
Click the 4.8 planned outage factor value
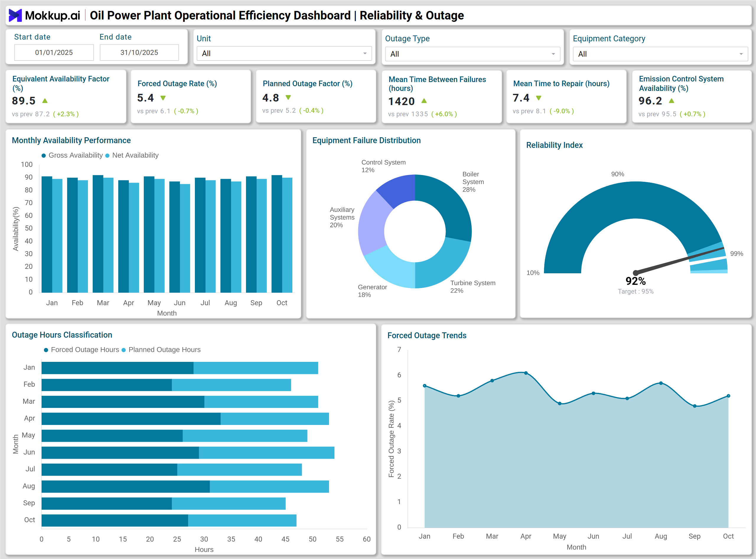271,98
